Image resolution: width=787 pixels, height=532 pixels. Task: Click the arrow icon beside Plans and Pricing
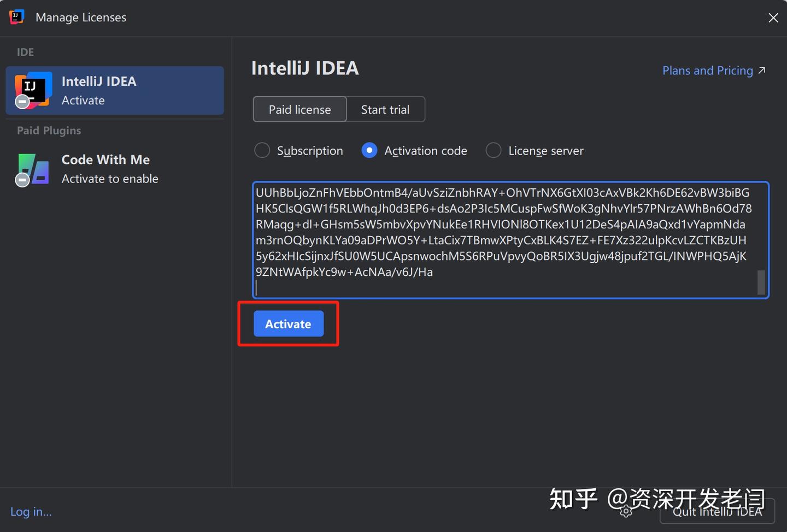(762, 70)
